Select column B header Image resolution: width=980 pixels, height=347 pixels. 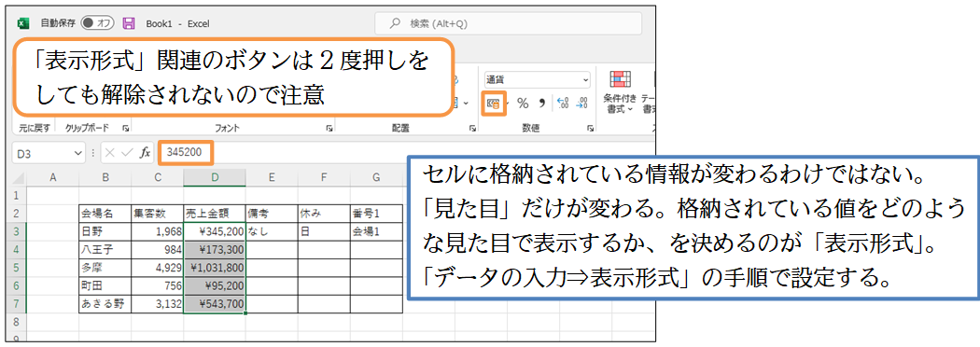[105, 178]
